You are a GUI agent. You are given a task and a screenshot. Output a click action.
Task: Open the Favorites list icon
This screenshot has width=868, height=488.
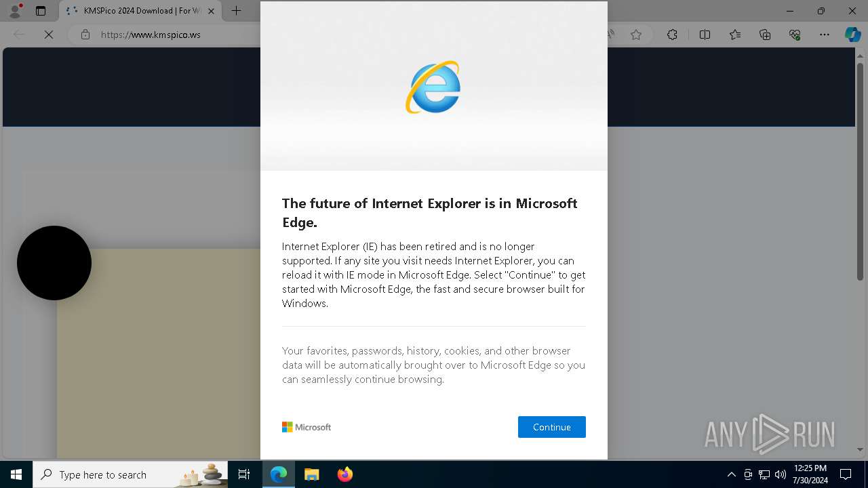click(735, 35)
